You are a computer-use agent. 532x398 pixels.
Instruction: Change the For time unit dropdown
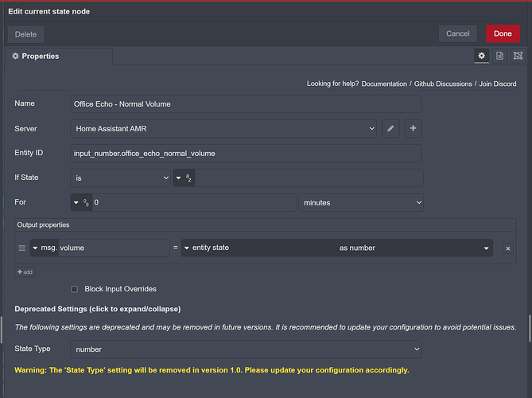click(360, 203)
